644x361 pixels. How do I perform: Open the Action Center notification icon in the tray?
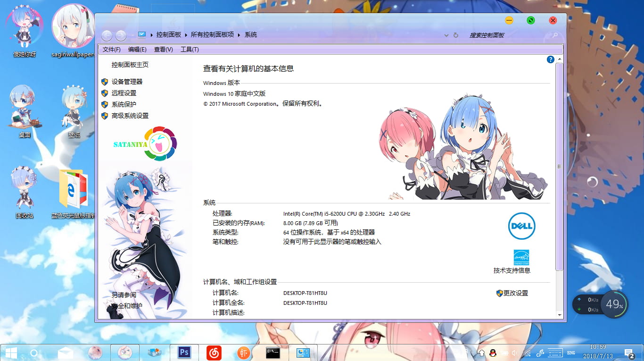pyautogui.click(x=629, y=353)
